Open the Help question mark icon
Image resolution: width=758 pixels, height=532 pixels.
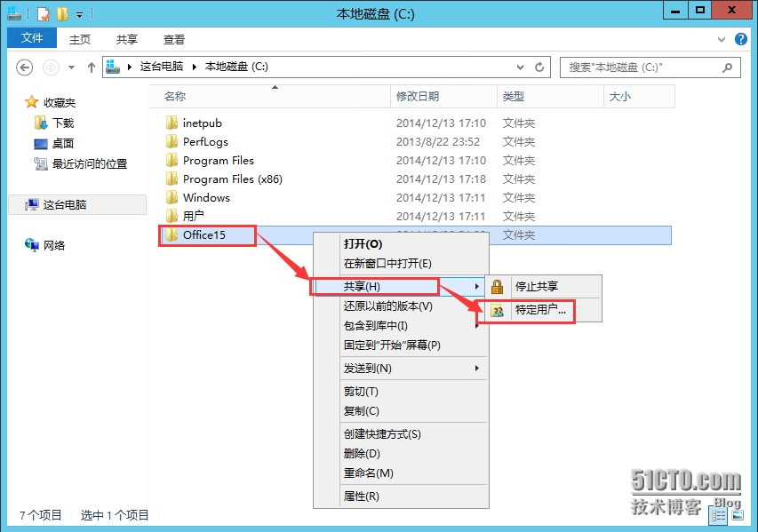coord(743,39)
